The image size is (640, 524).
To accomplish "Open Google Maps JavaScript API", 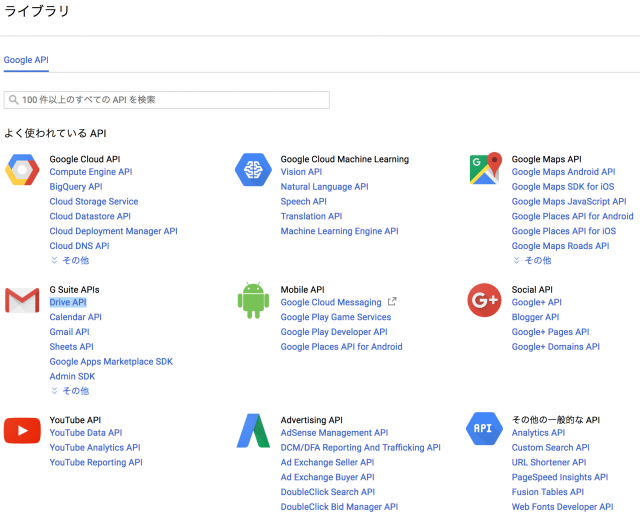I will (x=569, y=202).
